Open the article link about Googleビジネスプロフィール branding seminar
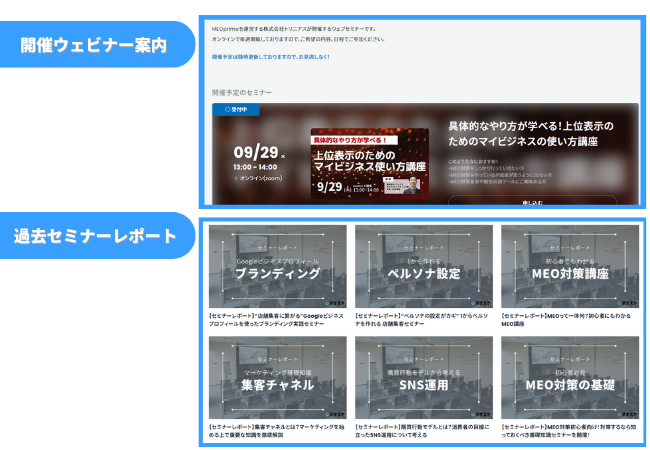The width and height of the screenshot is (650, 450). click(276, 320)
